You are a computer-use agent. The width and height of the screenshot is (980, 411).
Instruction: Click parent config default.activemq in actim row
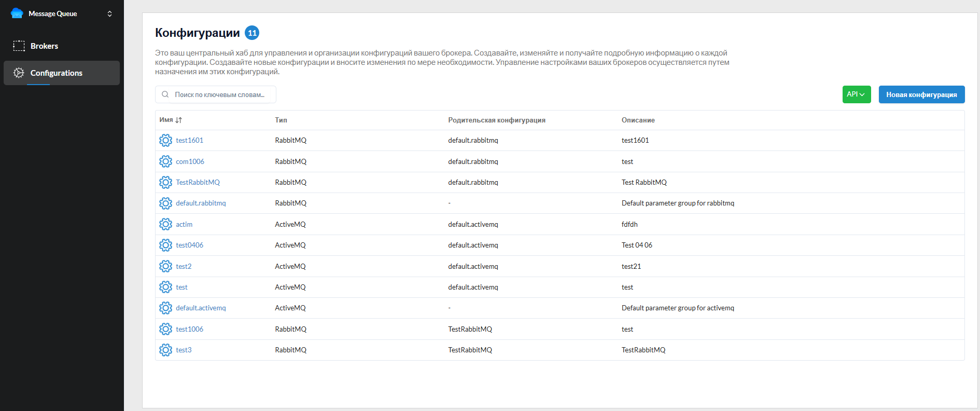pos(473,224)
